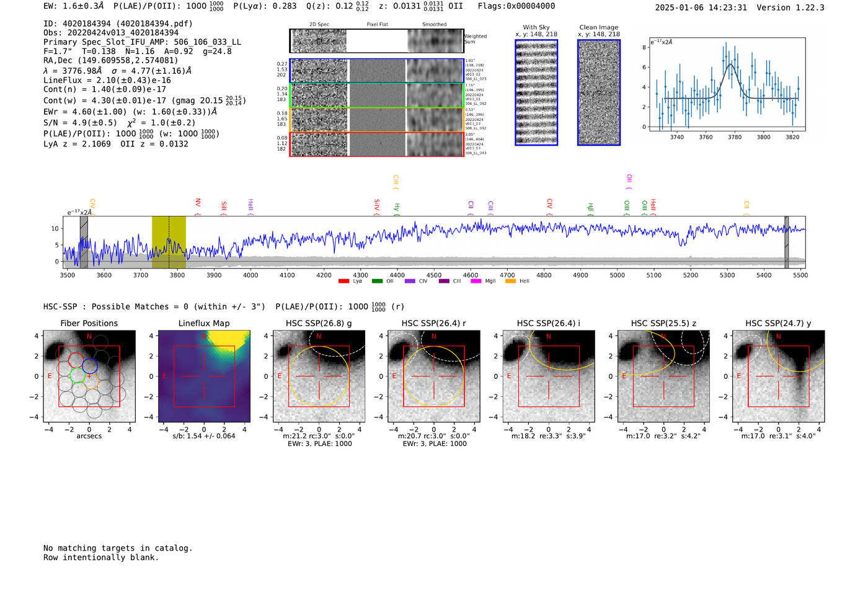
Task: Click the m:18.2 re:3.3" s:3.9" caption
Action: pyautogui.click(x=549, y=436)
